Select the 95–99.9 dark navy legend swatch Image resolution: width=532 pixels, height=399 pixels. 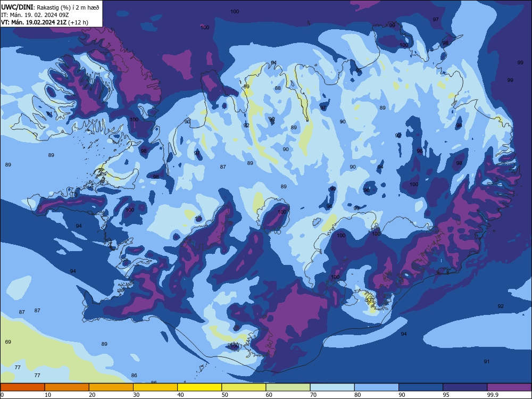[465, 387]
